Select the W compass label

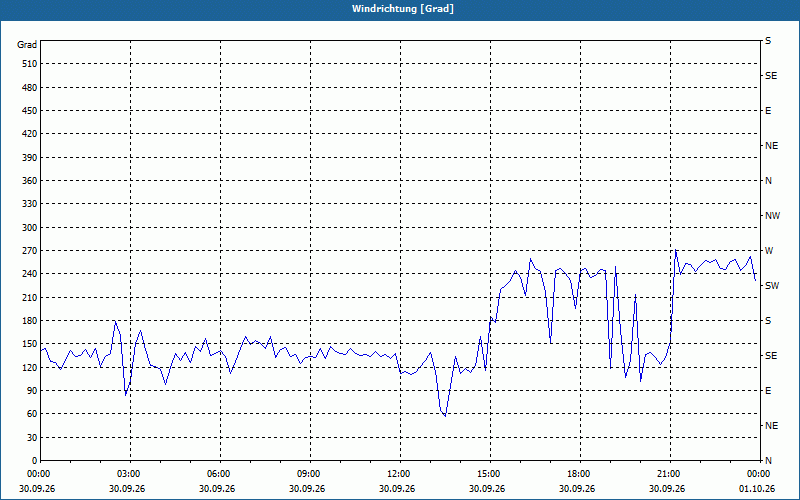click(769, 251)
